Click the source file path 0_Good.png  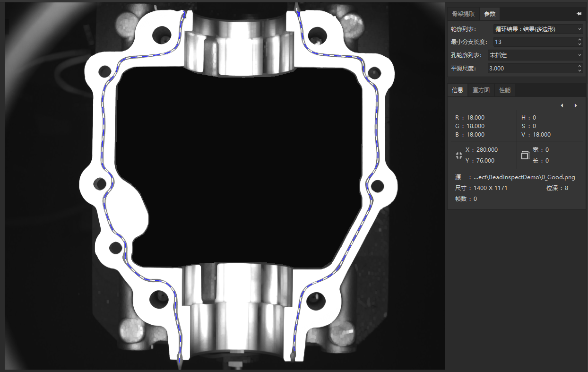pos(524,177)
